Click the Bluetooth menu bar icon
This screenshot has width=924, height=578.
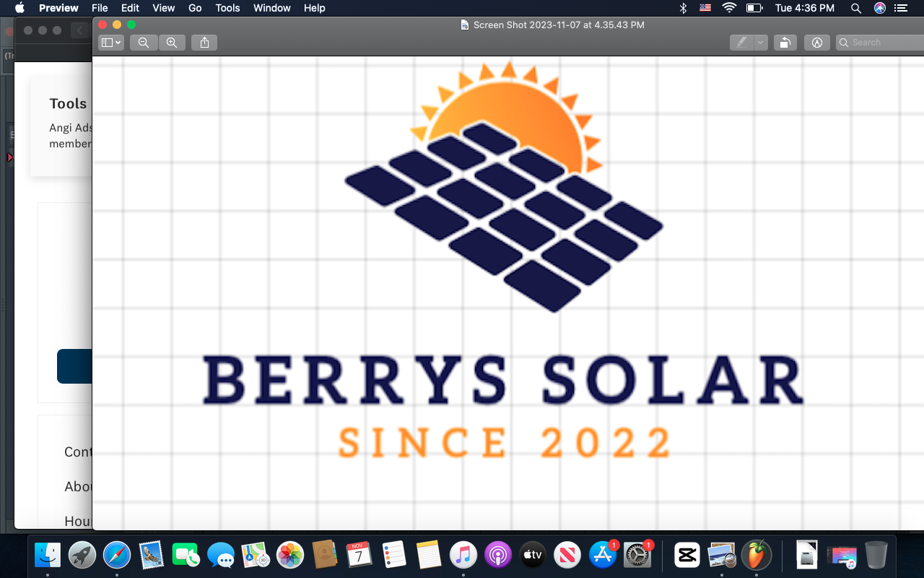(683, 8)
